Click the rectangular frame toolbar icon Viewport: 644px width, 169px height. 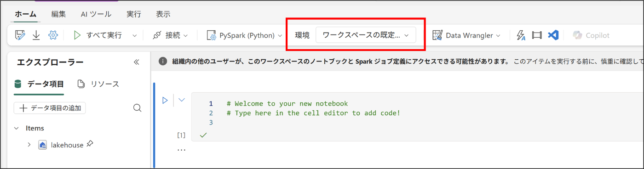click(536, 35)
